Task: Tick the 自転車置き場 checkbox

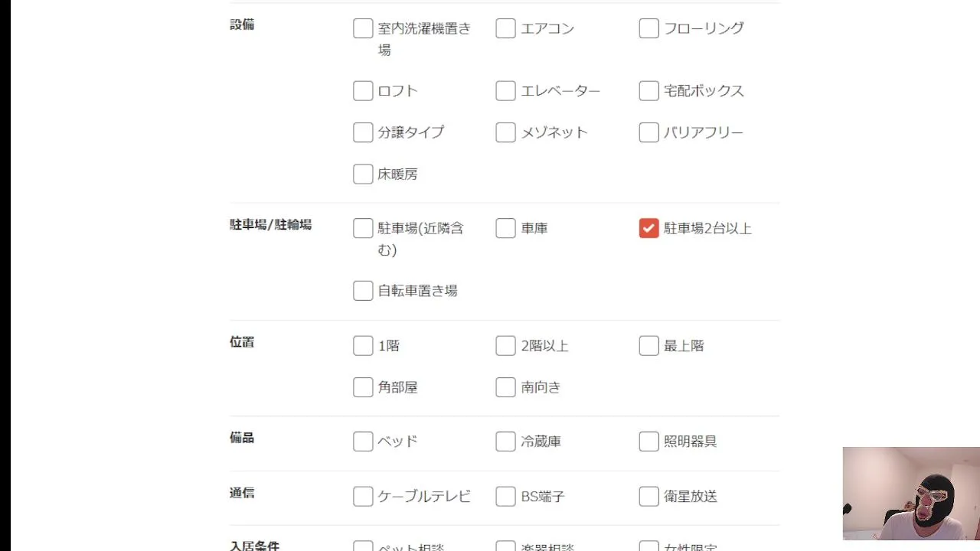Action: click(363, 291)
